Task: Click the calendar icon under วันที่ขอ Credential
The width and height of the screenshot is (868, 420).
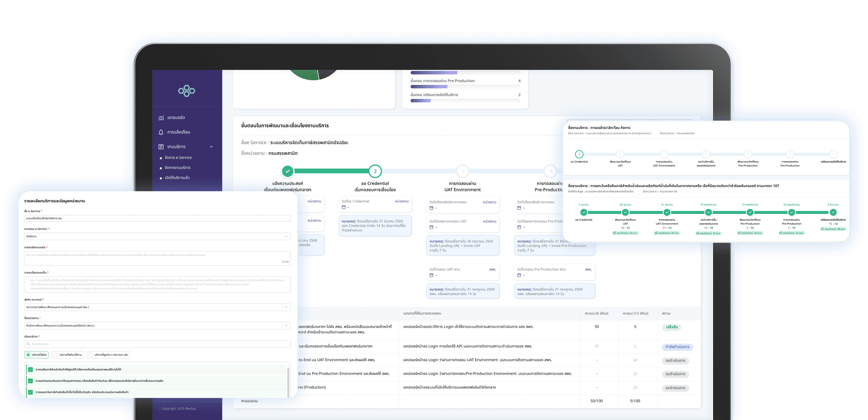Action: click(343, 207)
